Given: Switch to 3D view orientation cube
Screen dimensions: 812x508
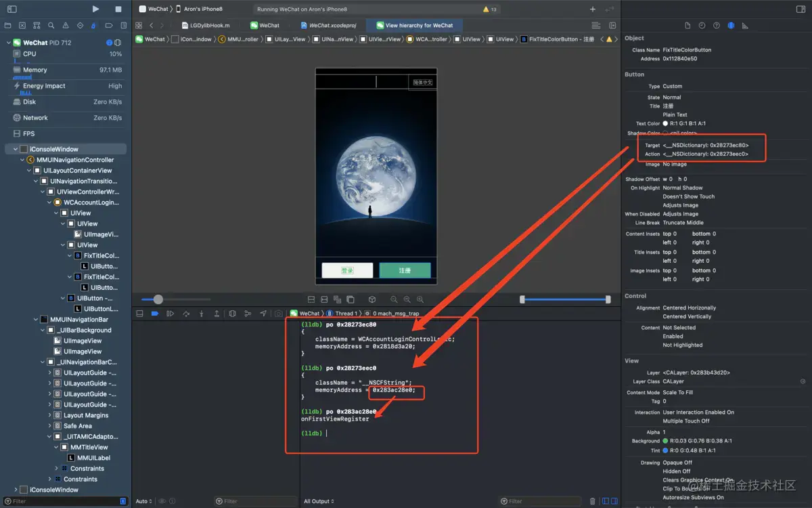Looking at the screenshot, I should [x=372, y=299].
